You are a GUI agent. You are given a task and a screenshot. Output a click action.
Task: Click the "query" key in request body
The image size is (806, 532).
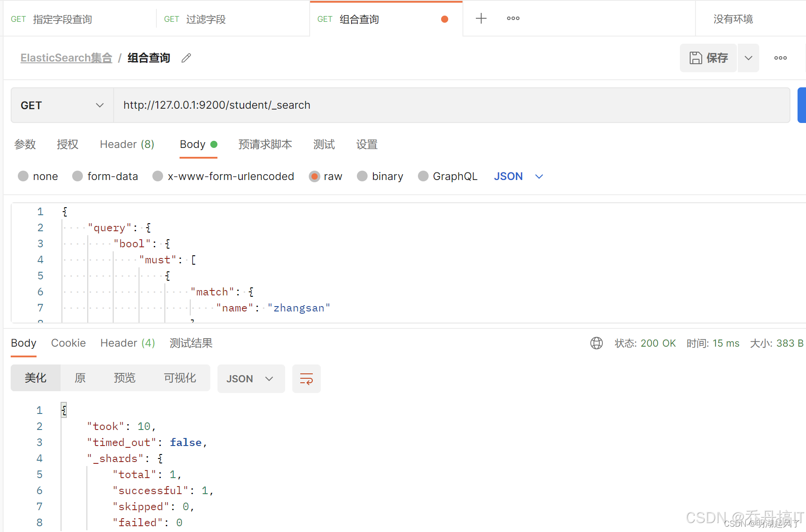click(110, 228)
